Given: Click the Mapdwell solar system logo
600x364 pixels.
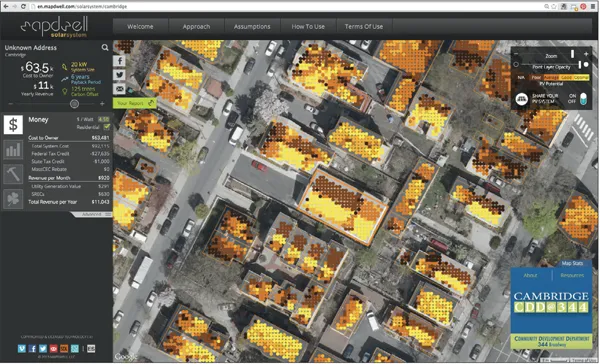Looking at the screenshot, I should click(55, 27).
